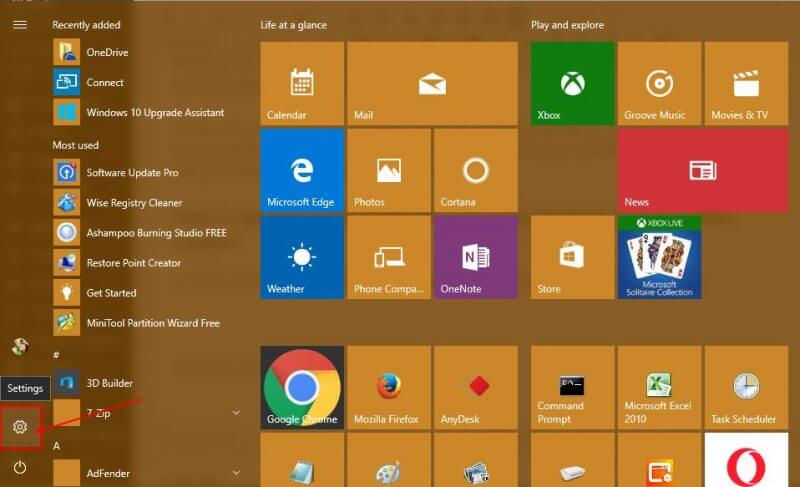Launch Mozilla Firefox tile
The image size is (800, 487).
[x=389, y=388]
